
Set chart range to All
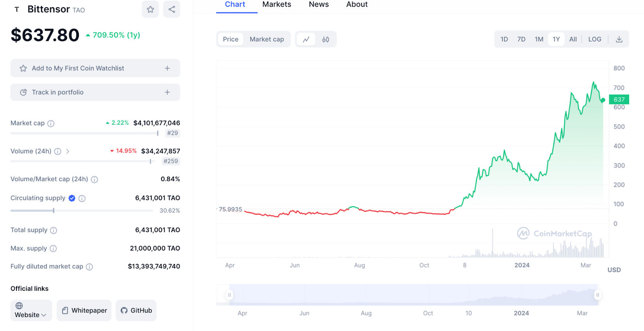573,39
